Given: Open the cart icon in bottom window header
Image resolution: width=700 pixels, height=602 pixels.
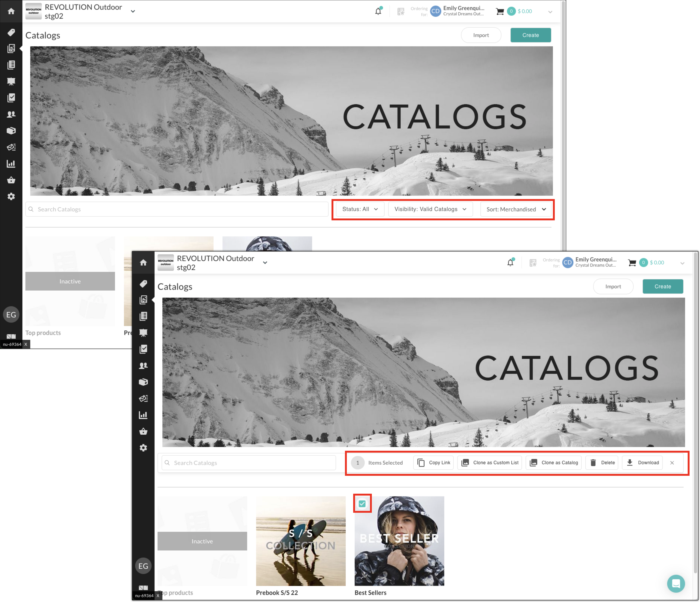Looking at the screenshot, I should click(632, 263).
